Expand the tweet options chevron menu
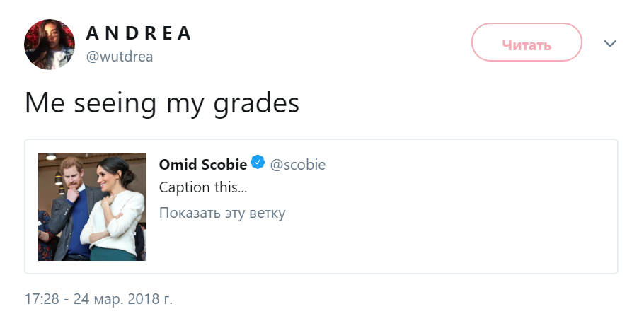Image resolution: width=644 pixels, height=321 pixels. 610,43
